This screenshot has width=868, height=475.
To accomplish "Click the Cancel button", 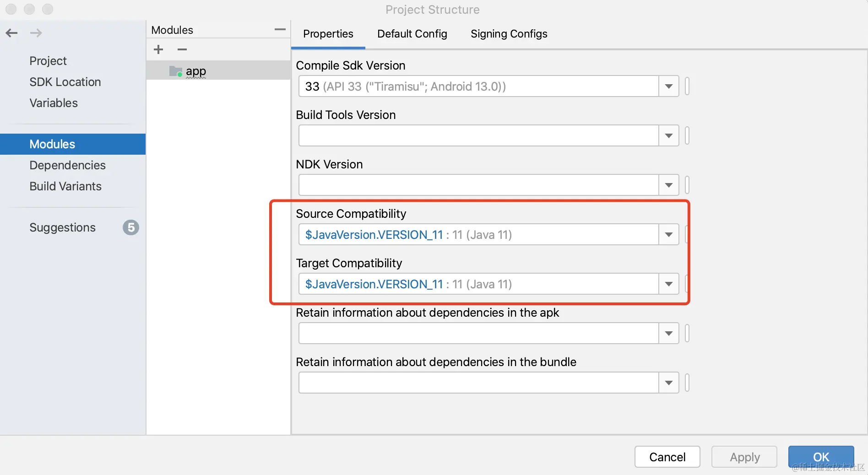I will [x=667, y=457].
